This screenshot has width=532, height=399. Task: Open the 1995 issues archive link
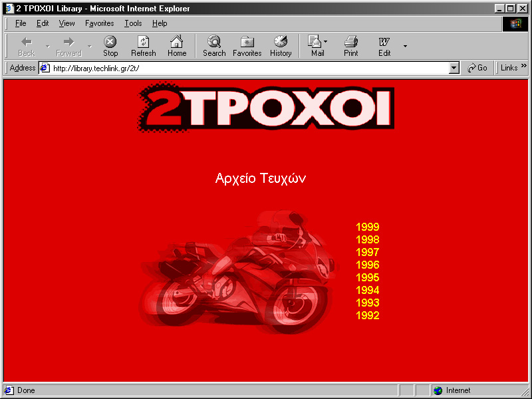(368, 277)
